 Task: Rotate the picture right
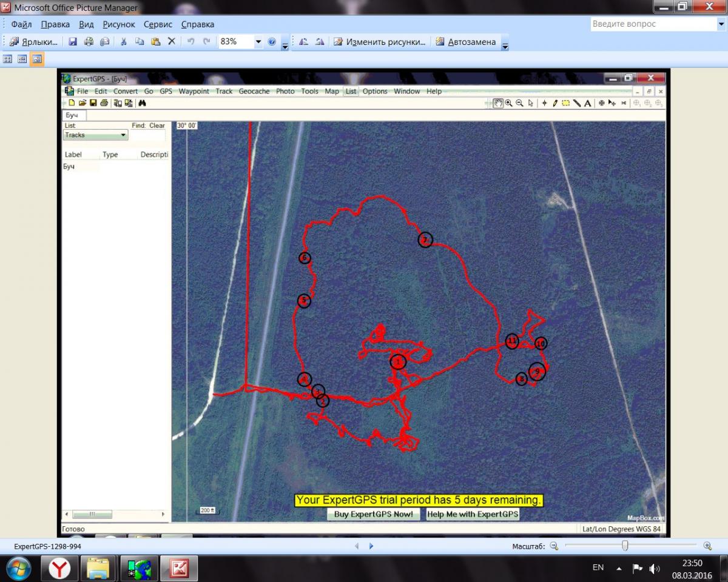tap(319, 42)
